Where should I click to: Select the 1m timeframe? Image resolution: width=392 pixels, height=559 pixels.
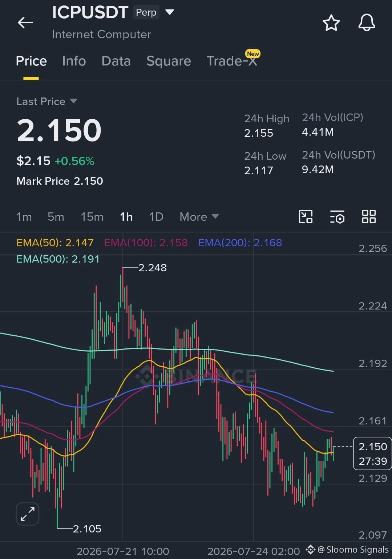pyautogui.click(x=24, y=217)
